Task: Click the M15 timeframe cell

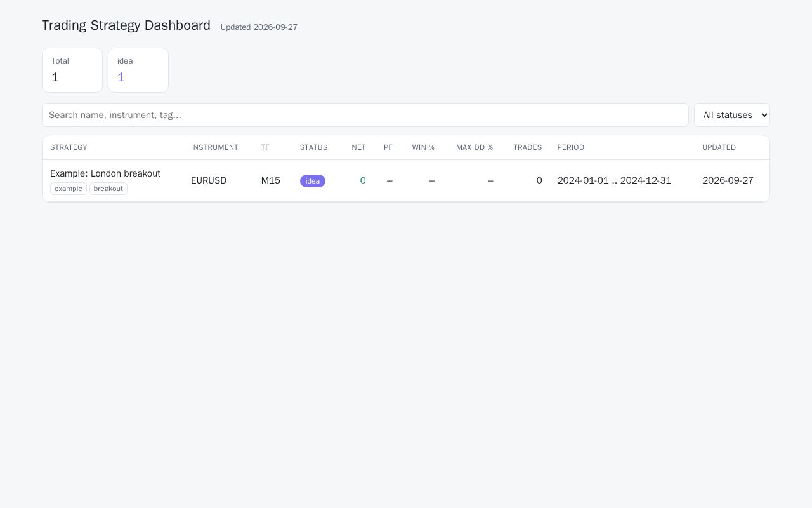Action: click(271, 180)
